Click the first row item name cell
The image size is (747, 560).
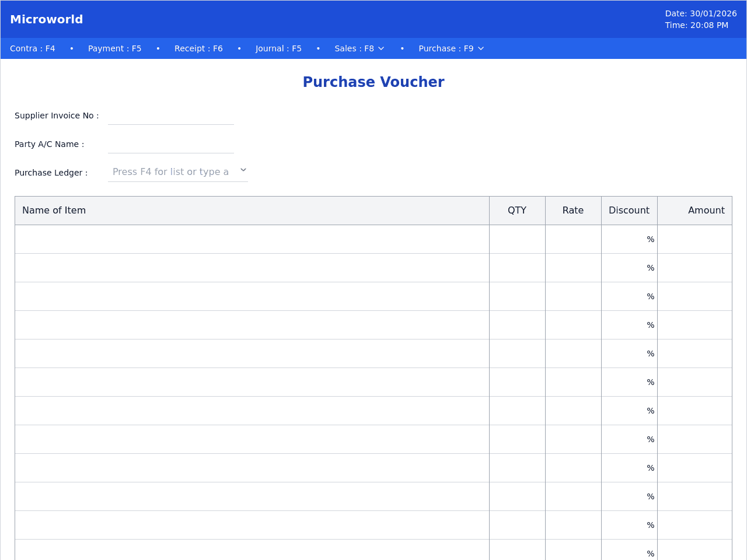click(x=252, y=239)
